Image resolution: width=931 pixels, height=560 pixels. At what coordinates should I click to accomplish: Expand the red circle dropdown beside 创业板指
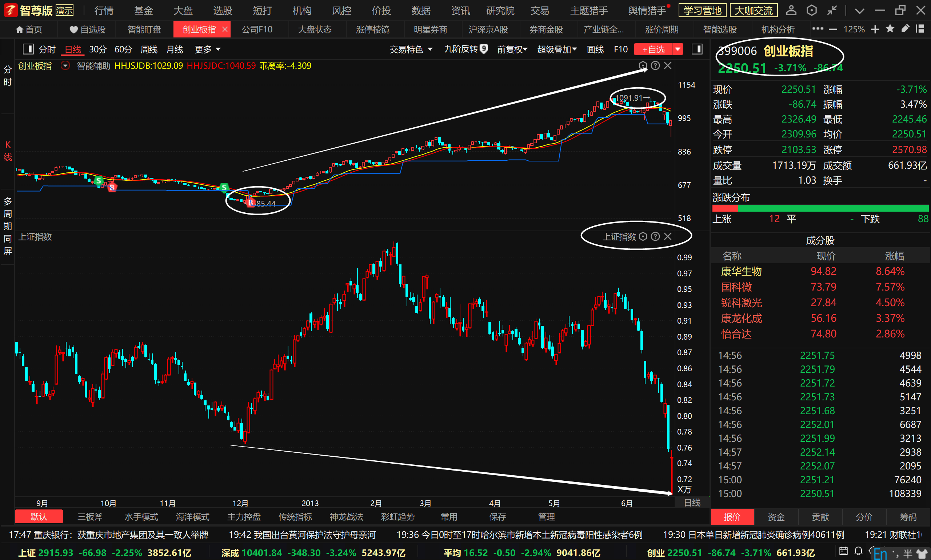point(65,66)
